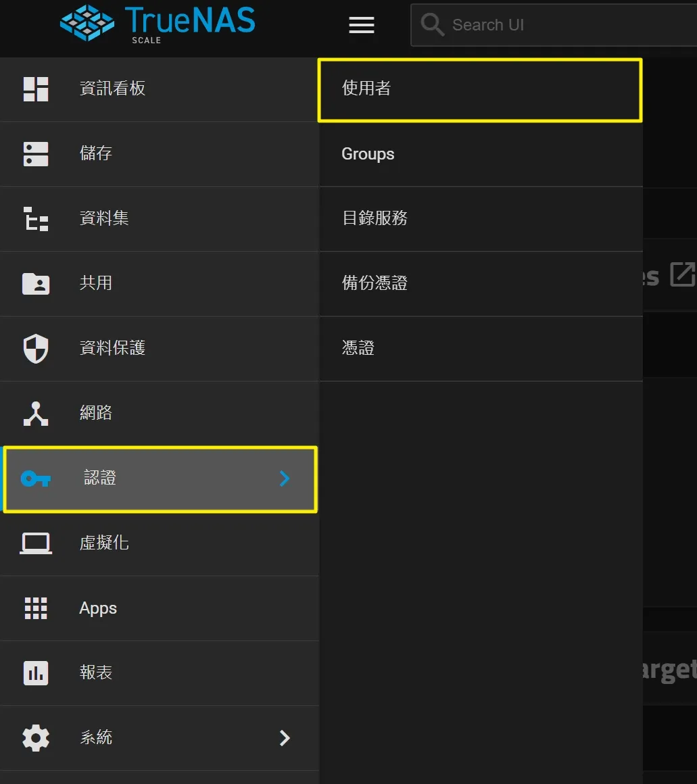This screenshot has height=784, width=697.
Task: Expand the 系統 submenu chevron
Action: [285, 738]
